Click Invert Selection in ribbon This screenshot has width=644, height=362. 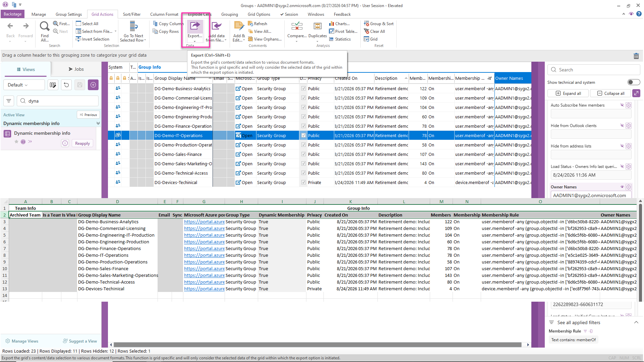93,39
